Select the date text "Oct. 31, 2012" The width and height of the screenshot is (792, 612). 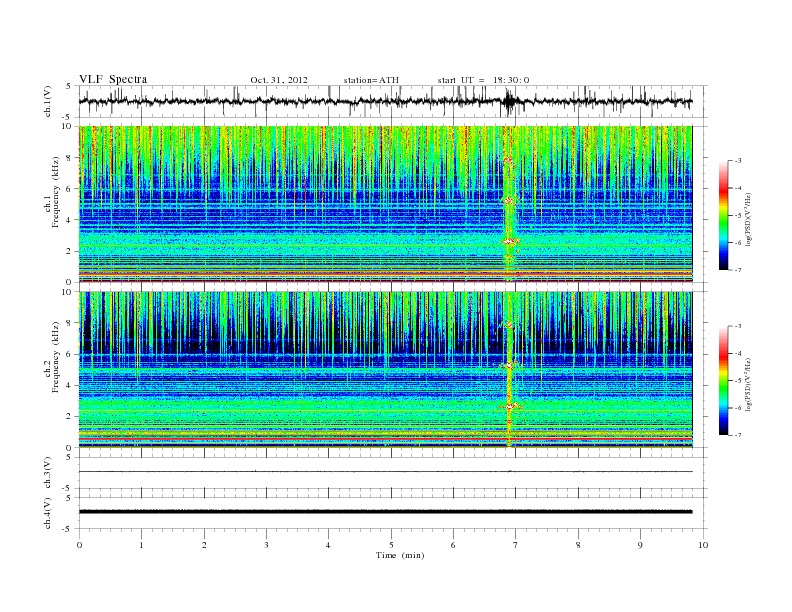279,80
